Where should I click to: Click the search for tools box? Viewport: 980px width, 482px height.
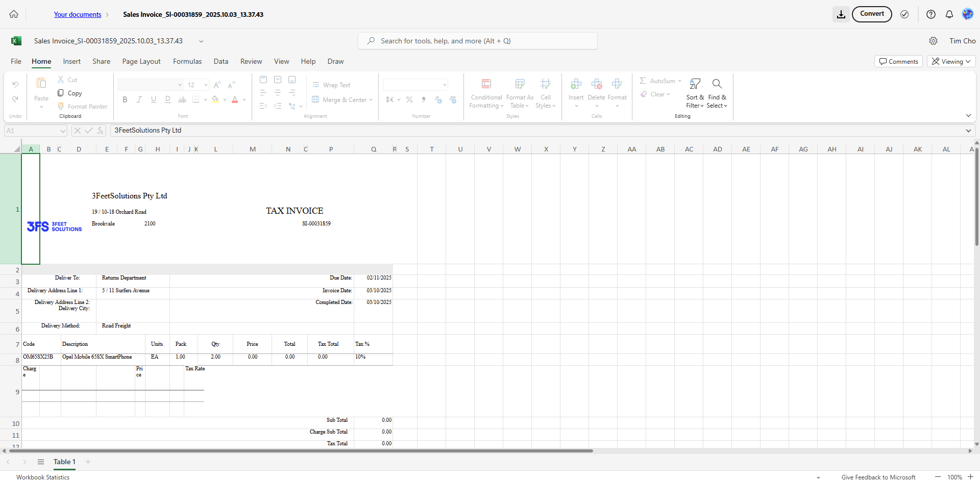477,41
